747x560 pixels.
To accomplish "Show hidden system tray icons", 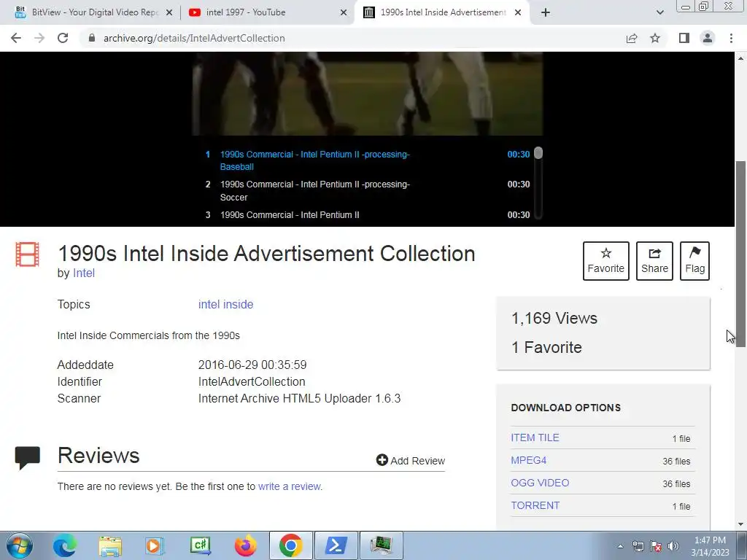I will tap(620, 546).
